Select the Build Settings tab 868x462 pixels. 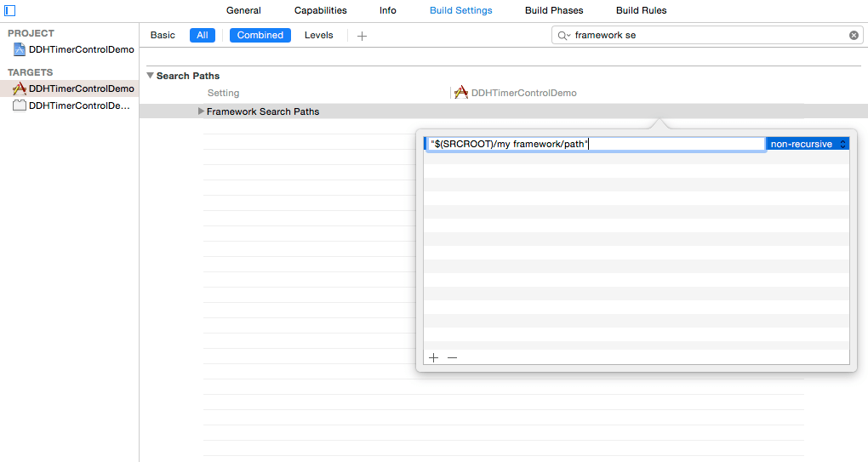461,10
